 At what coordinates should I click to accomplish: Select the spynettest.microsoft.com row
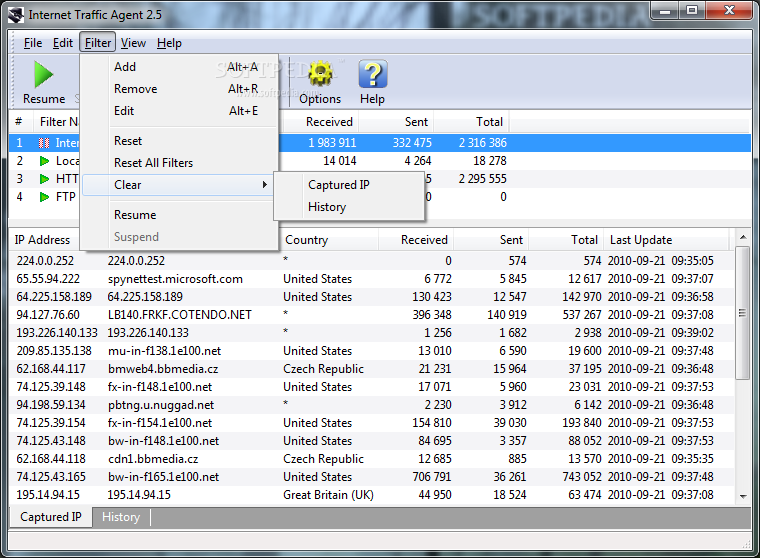372,279
